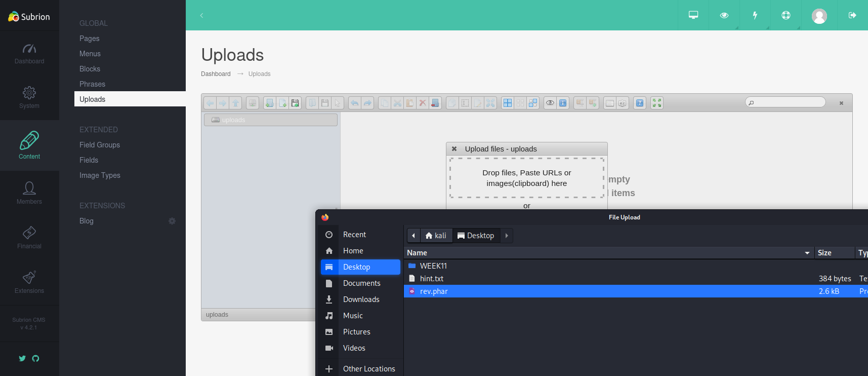Image resolution: width=868 pixels, height=376 pixels.
Task: Collapse sidebar with the header chevron
Action: [201, 15]
